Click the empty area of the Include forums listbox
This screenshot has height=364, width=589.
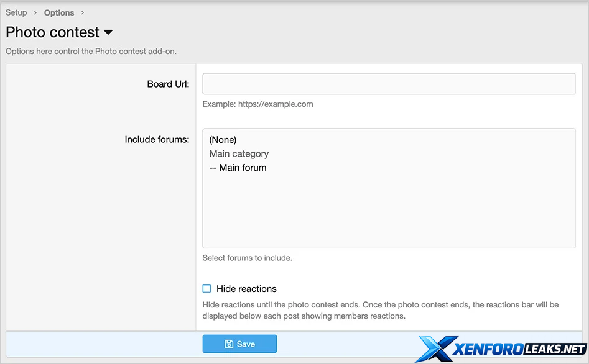389,211
